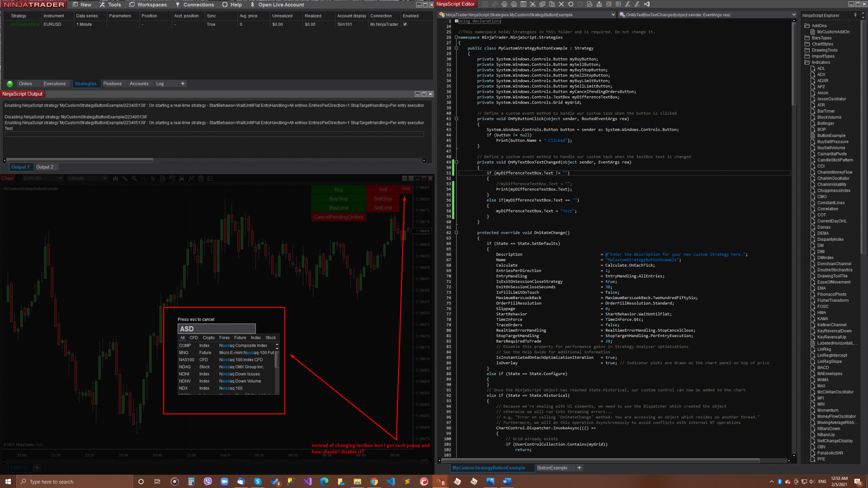Uncheck Enabled checkbox for MyCustomStrat strategy
Viewport: 868px width, 488px height.
[x=405, y=24]
